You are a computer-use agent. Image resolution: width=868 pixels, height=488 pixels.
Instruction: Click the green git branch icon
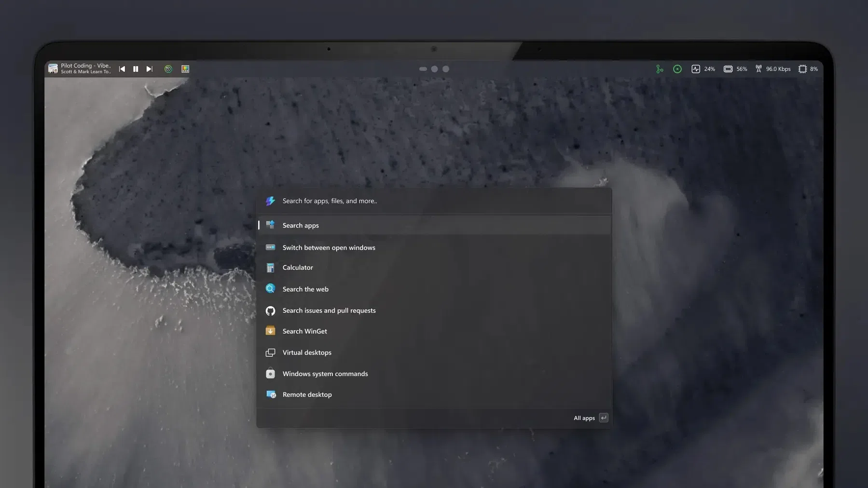660,68
